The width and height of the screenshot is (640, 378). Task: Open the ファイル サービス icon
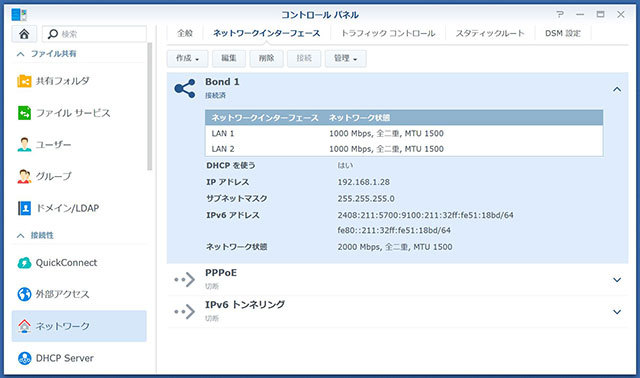click(x=24, y=113)
